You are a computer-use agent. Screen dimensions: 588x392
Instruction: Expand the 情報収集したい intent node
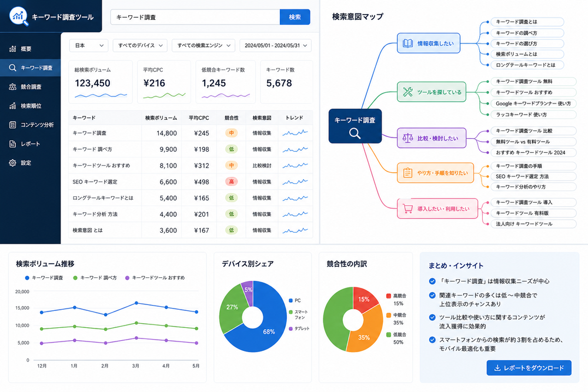(x=429, y=43)
